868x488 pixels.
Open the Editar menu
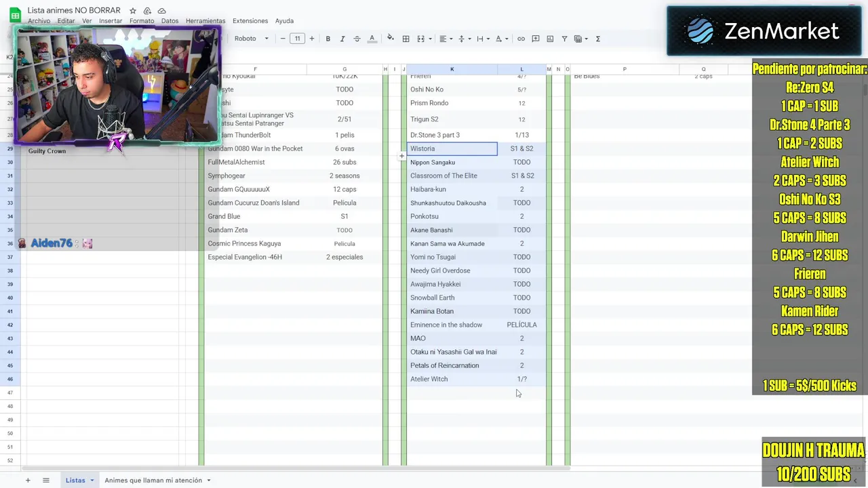[x=66, y=21]
